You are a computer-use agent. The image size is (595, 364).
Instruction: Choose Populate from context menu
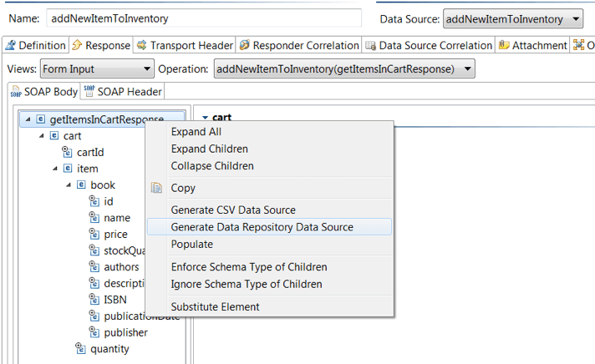(270, 244)
